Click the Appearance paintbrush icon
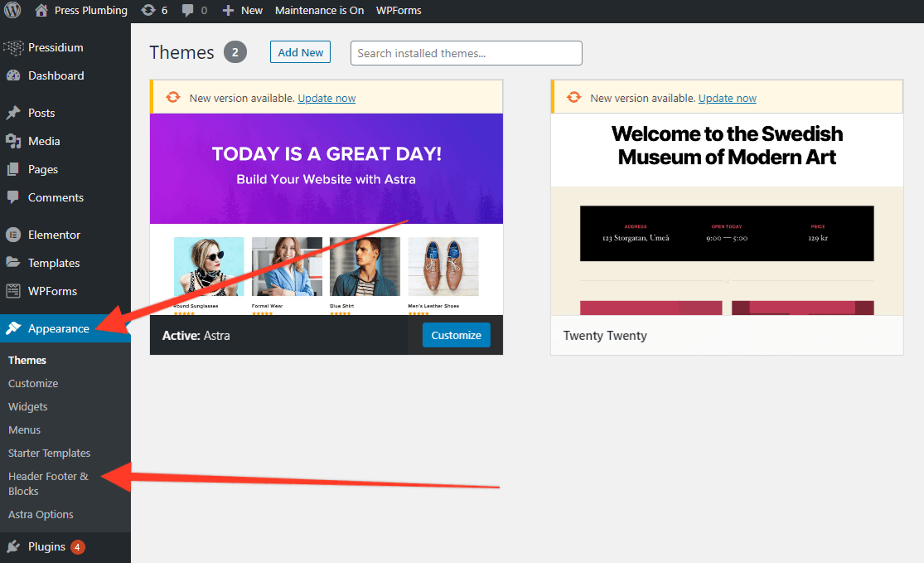 [x=13, y=328]
